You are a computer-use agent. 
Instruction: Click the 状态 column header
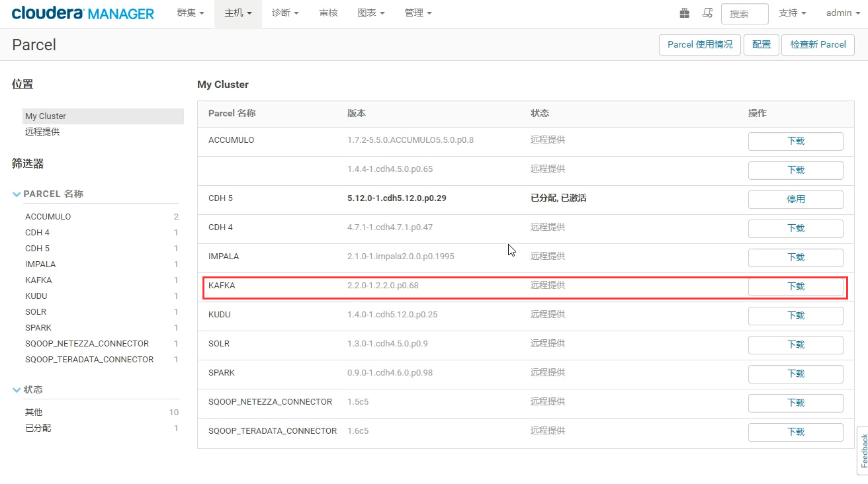[539, 113]
